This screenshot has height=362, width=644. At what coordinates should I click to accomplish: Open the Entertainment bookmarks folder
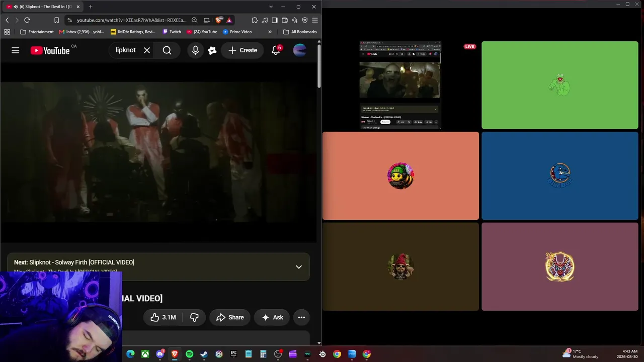click(37, 32)
